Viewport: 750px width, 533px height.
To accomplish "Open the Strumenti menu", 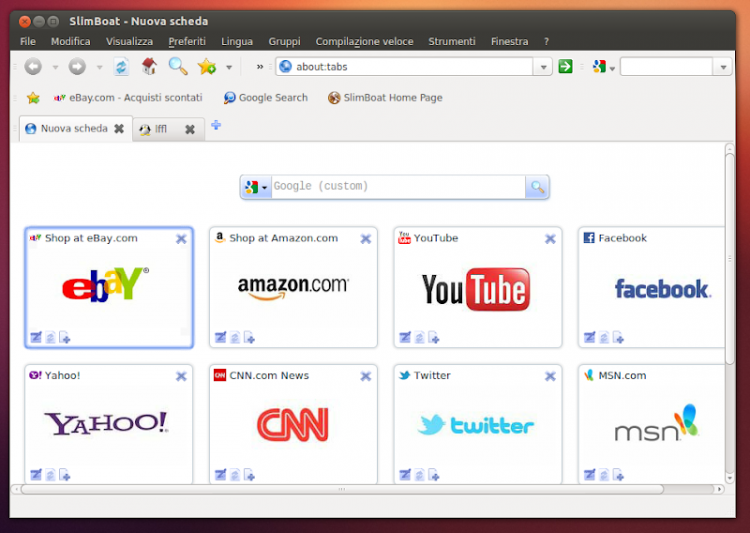I will click(452, 42).
